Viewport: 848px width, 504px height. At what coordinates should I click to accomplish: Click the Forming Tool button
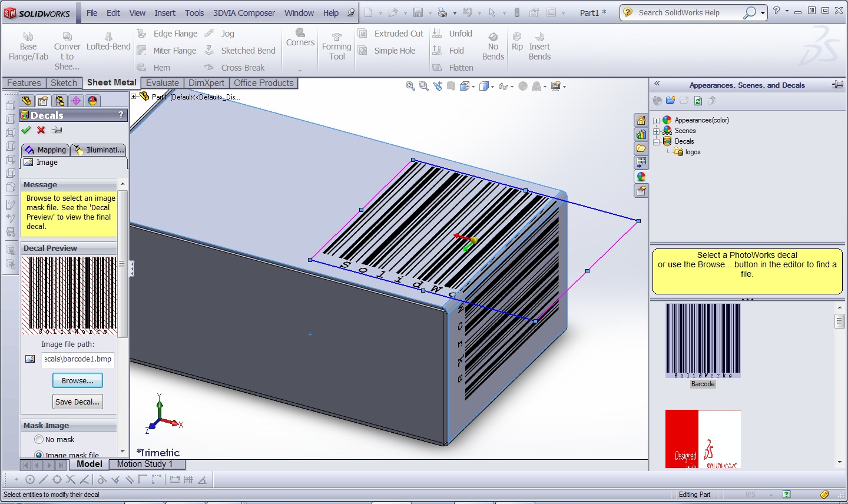(x=337, y=47)
